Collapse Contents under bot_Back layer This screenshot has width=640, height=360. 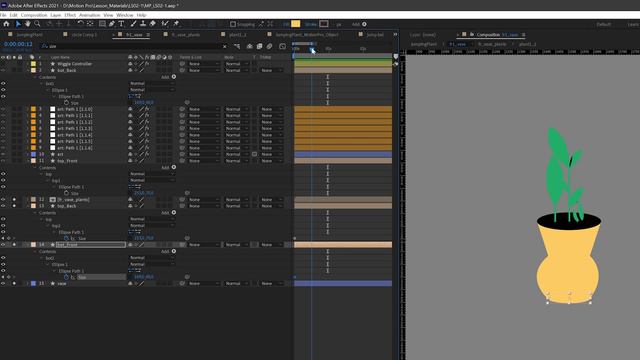pos(35,77)
